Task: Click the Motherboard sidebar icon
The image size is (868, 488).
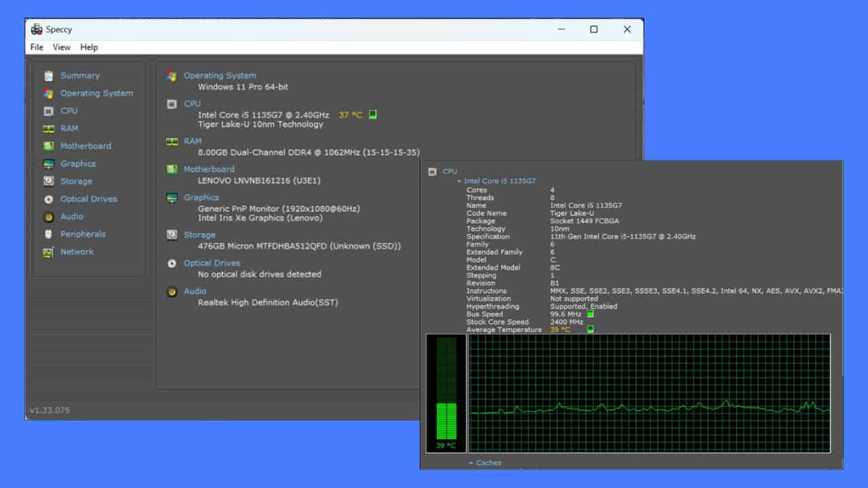Action: 48,146
